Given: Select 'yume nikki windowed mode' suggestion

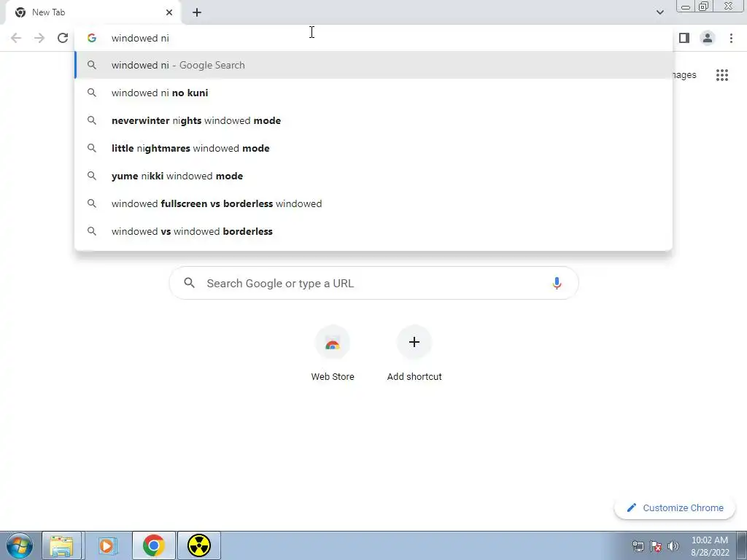Looking at the screenshot, I should (373, 176).
